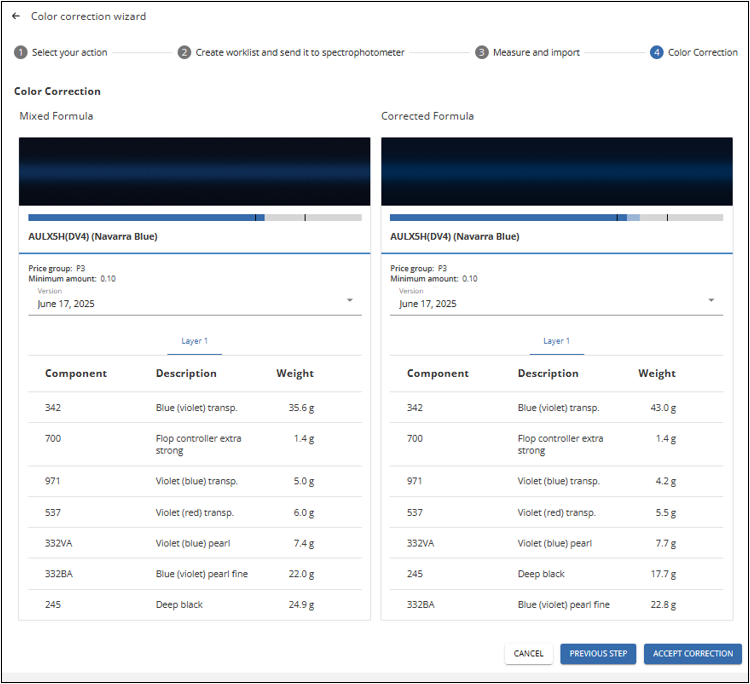Click component 971 in Mixed Formula
Screen dimensions: 750x684
[53, 481]
